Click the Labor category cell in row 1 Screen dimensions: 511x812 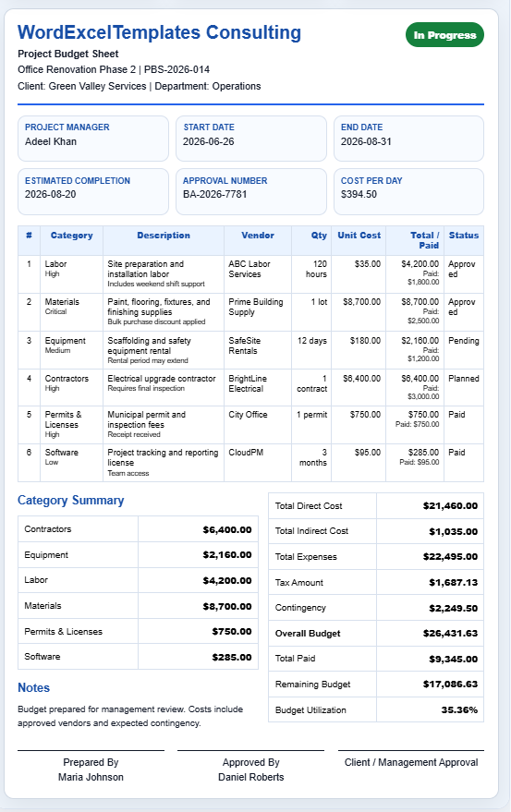point(71,274)
